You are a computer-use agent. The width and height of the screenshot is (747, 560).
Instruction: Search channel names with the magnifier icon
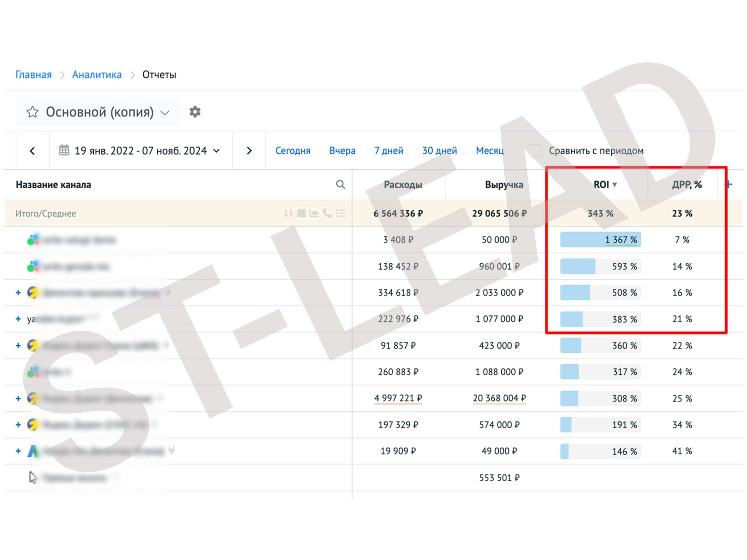pos(340,185)
